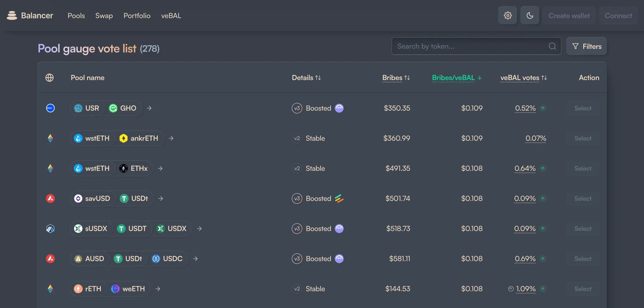644x308 pixels.
Task: Go to Swap in navigation
Action: (x=104, y=15)
